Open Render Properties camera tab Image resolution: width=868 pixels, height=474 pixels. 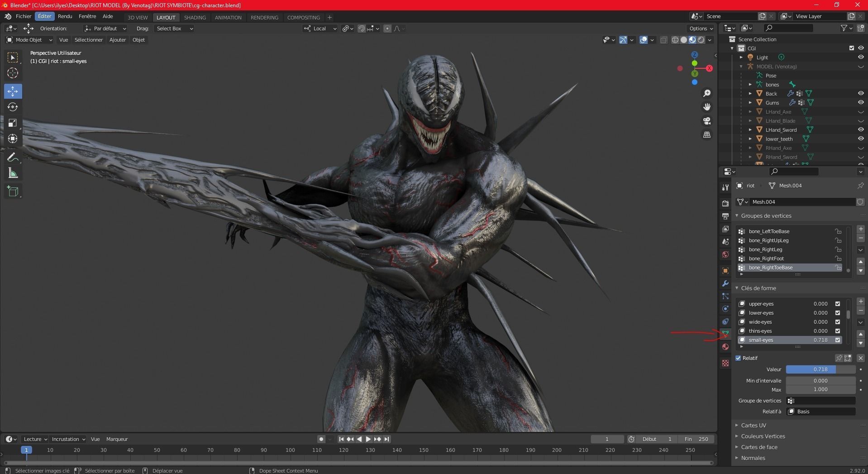click(725, 203)
